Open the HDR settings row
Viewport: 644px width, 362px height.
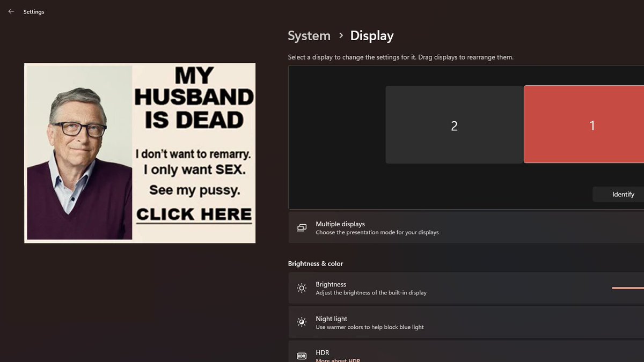point(466,351)
